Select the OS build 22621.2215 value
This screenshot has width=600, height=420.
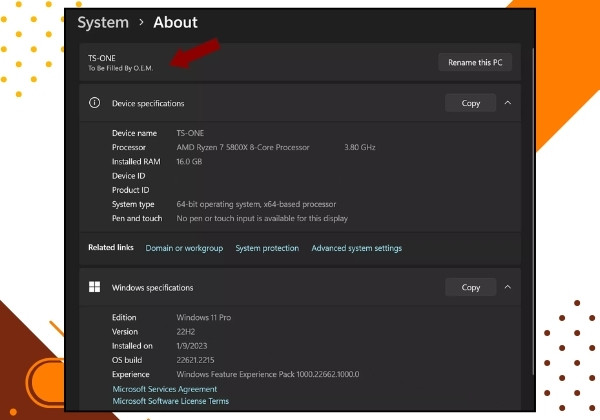(x=195, y=360)
